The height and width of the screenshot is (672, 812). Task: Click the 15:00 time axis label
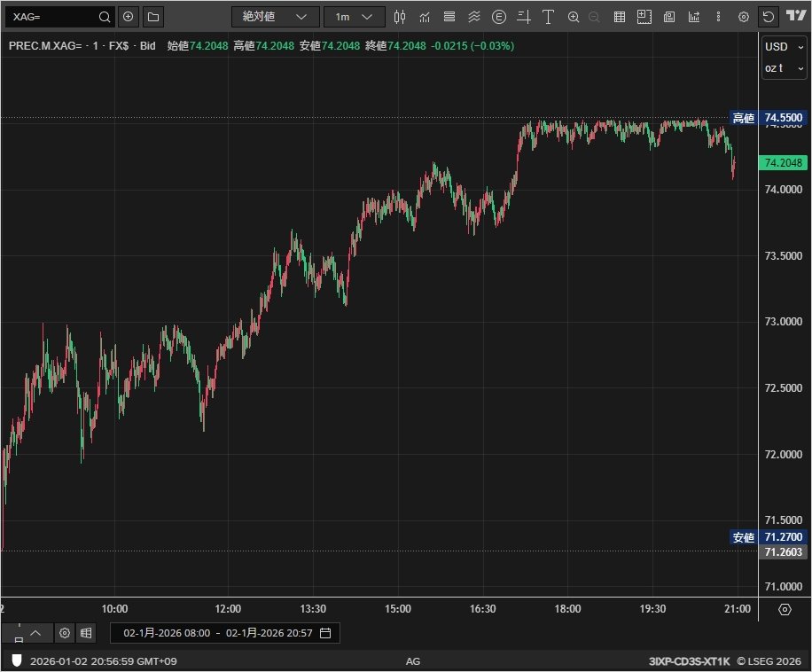pyautogui.click(x=398, y=609)
